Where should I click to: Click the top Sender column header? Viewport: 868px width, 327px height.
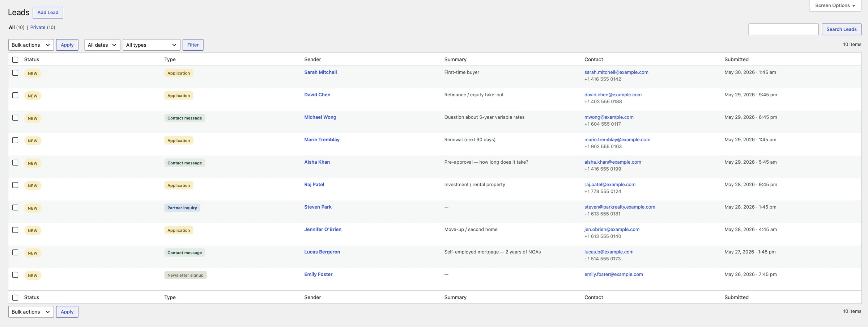point(312,59)
